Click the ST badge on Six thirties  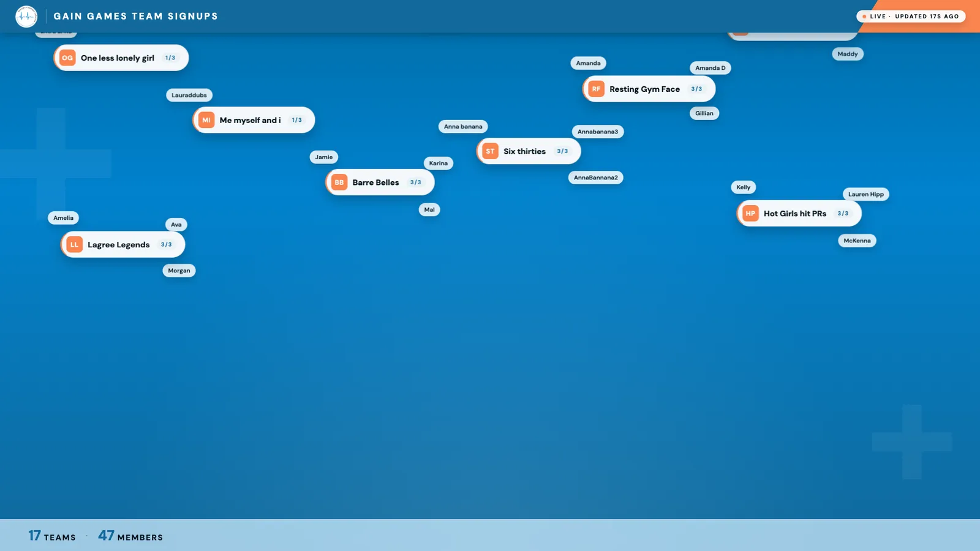pos(490,151)
